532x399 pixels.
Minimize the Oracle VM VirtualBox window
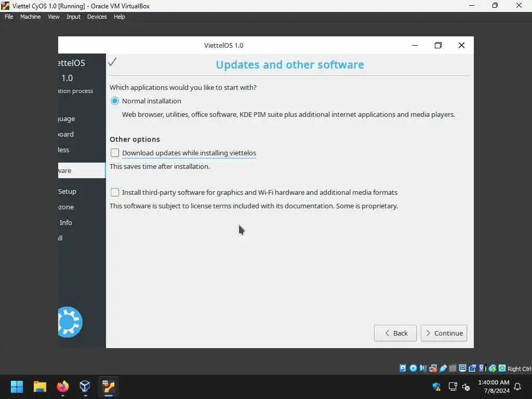coord(472,5)
